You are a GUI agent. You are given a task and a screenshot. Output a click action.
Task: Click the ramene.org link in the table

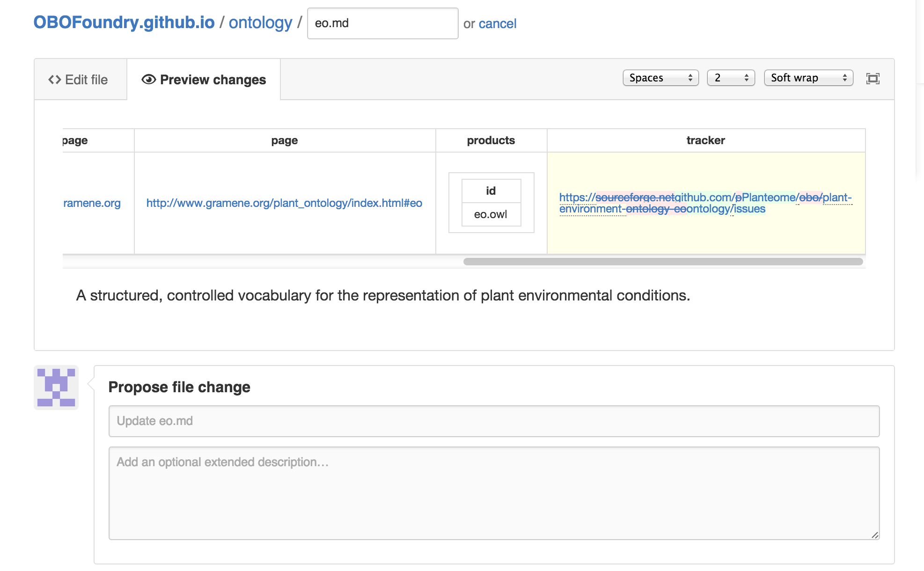(92, 203)
